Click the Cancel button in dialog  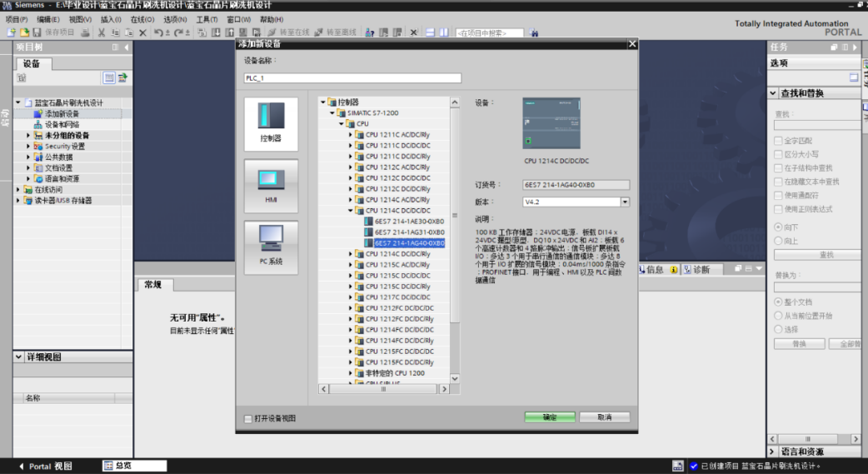605,417
